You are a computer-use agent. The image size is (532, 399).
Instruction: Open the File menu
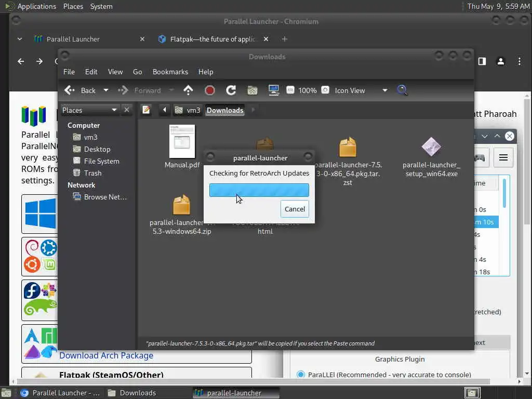[x=69, y=72]
